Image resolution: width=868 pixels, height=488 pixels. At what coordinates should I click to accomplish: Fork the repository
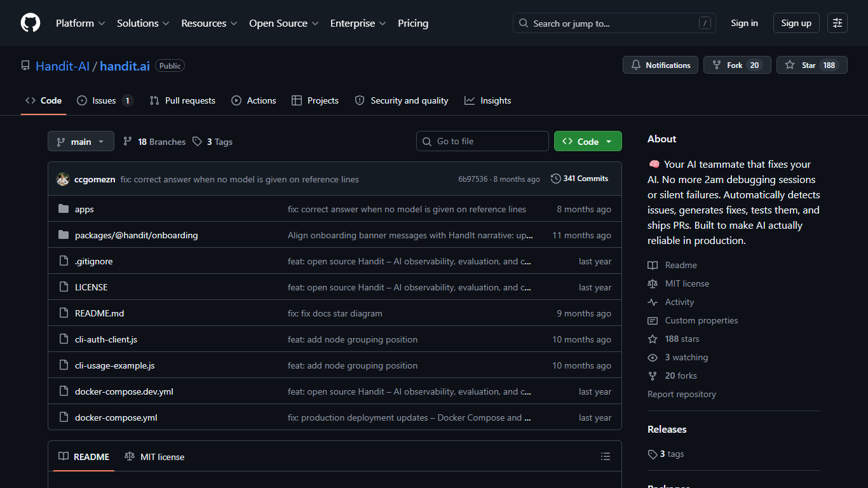coord(737,65)
